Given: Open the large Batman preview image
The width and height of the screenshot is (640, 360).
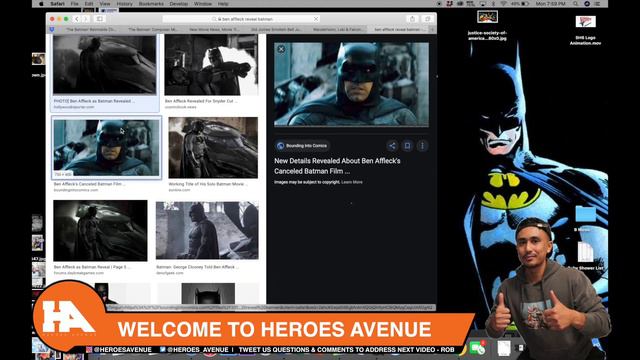Looking at the screenshot, I should [351, 84].
